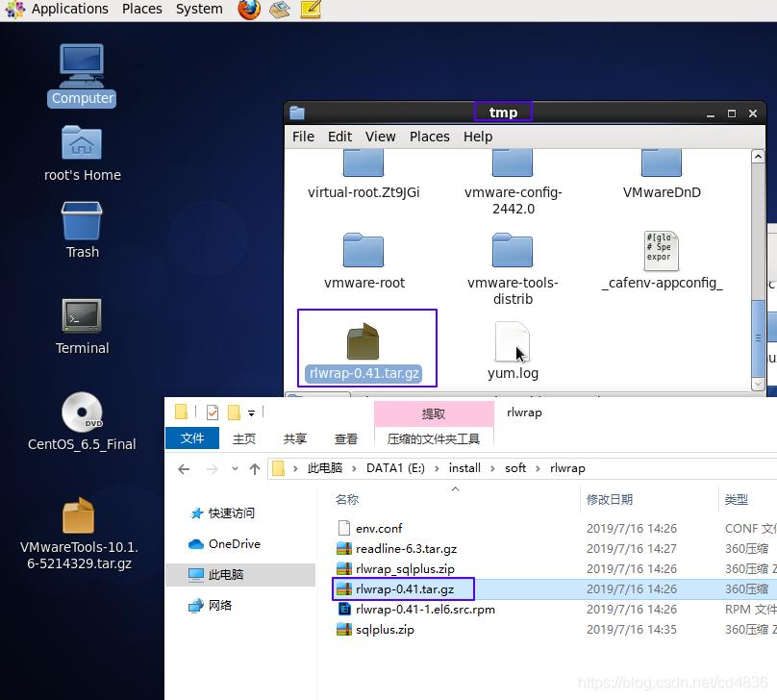Image resolution: width=777 pixels, height=700 pixels.
Task: Switch to the 查看 ribbon tab
Action: pos(345,438)
